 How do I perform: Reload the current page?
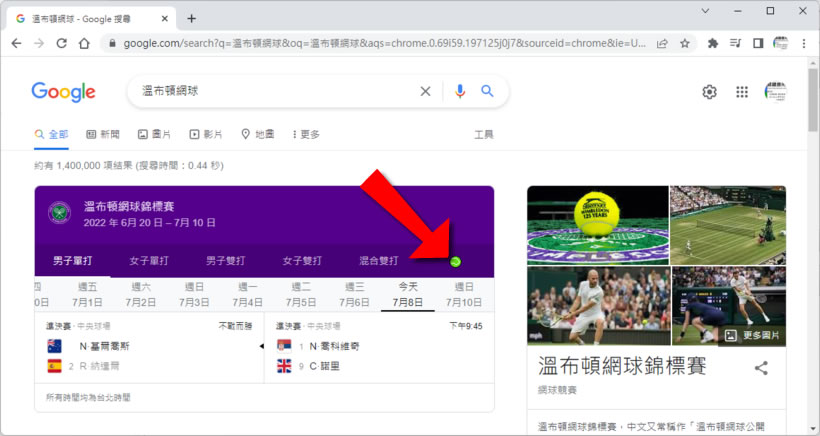tap(62, 43)
